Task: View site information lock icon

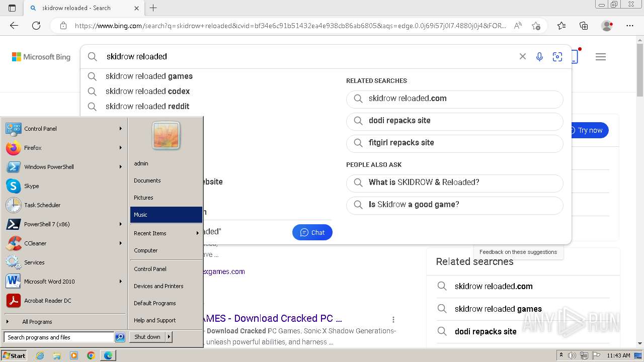Action: pos(63,26)
